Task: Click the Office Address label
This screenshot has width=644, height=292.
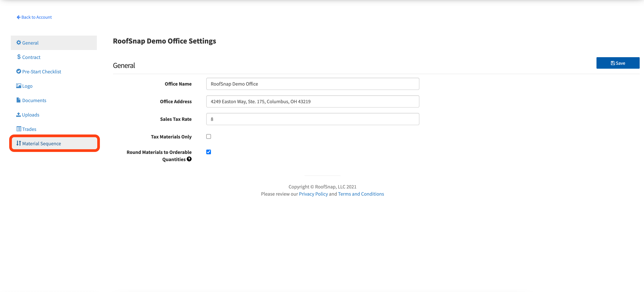Action: 176,101
